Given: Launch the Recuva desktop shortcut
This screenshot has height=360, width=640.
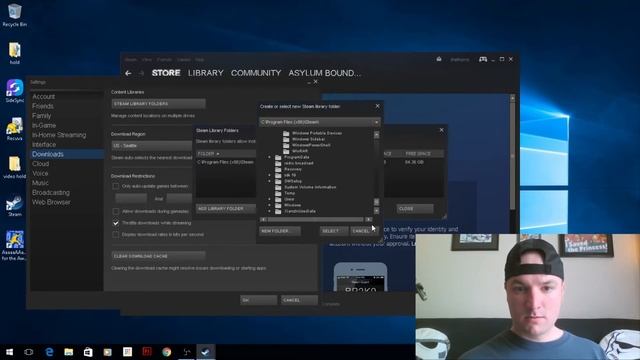Looking at the screenshot, I should [15, 129].
